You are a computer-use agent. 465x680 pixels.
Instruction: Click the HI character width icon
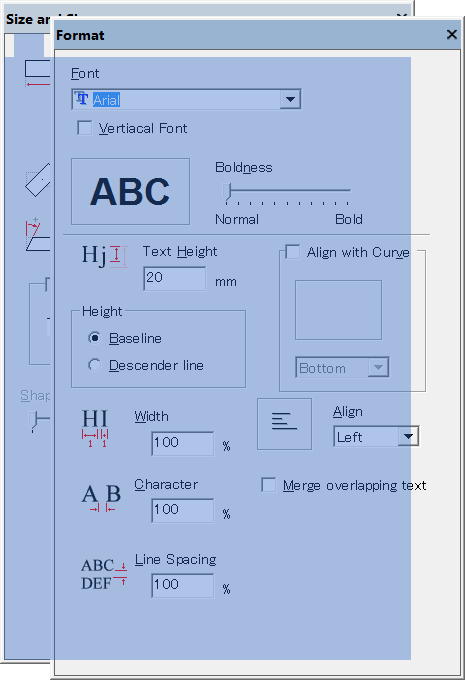(x=95, y=428)
